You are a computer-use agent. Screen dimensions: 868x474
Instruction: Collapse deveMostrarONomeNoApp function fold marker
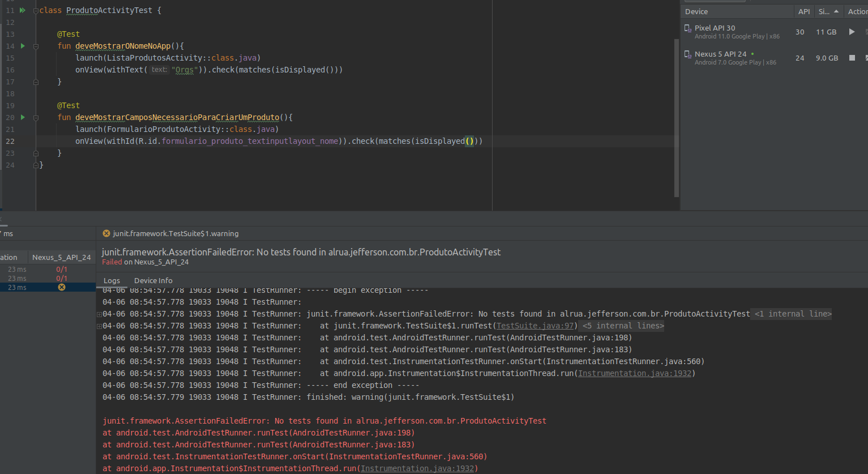36,46
